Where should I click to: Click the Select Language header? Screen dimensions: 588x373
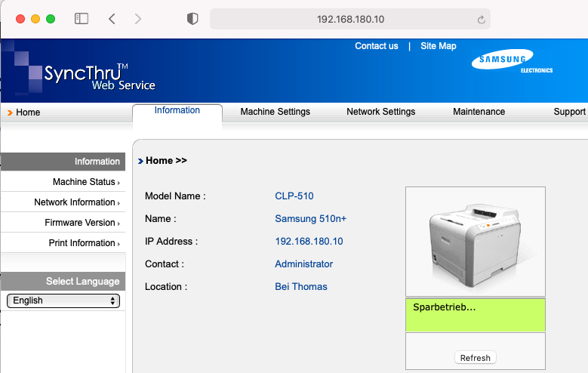[x=63, y=282]
